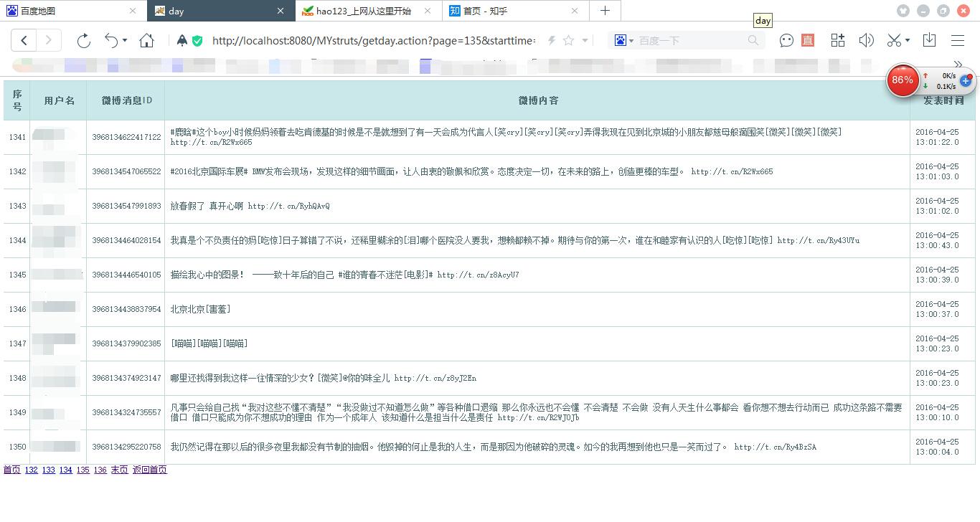The image size is (980, 522).
Task: Open page 136 of the results
Action: (x=100, y=470)
